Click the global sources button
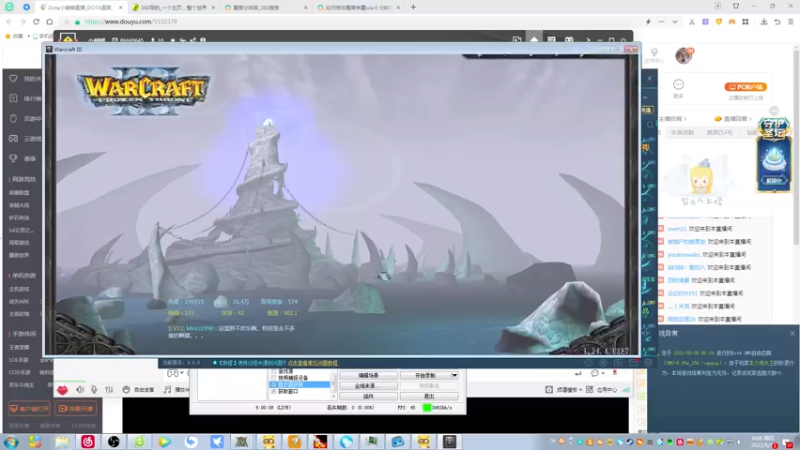Viewport: 800px width, 450px height. pyautogui.click(x=368, y=386)
